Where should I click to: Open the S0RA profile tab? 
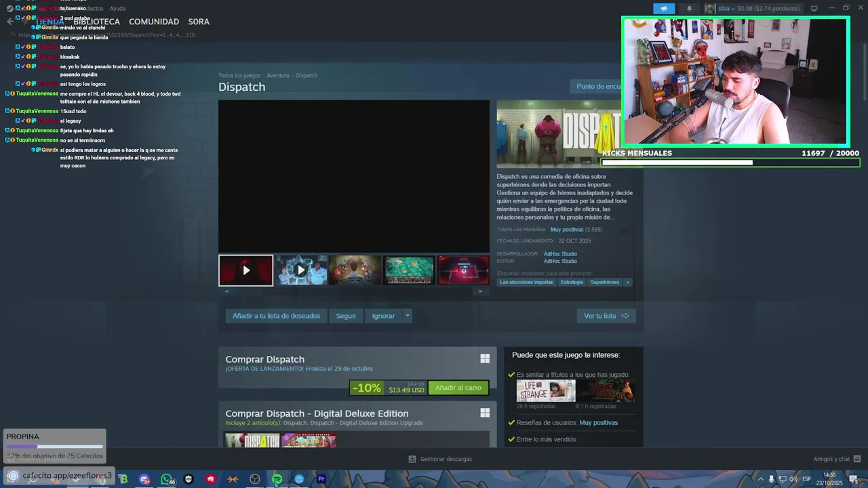199,22
